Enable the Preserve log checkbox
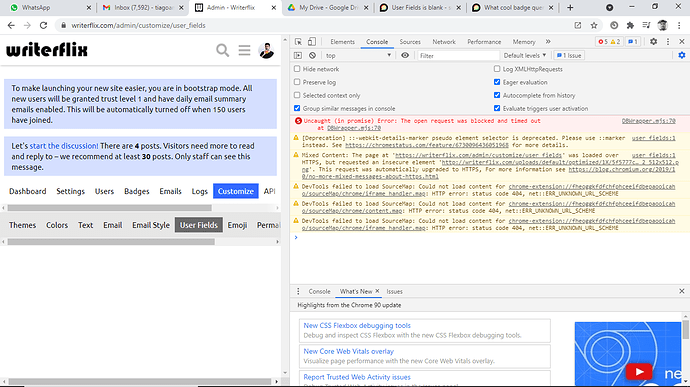This screenshot has height=387, width=690. pyautogui.click(x=297, y=82)
